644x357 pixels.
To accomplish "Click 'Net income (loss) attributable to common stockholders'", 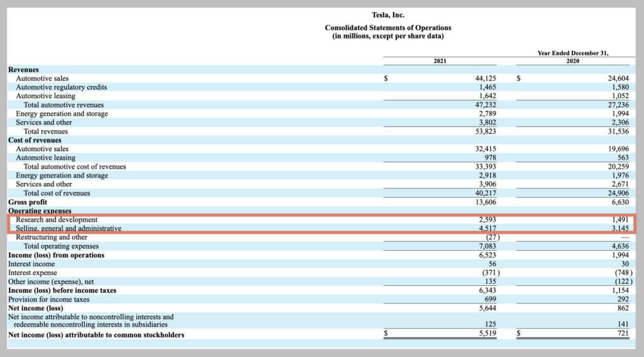I will (96, 335).
